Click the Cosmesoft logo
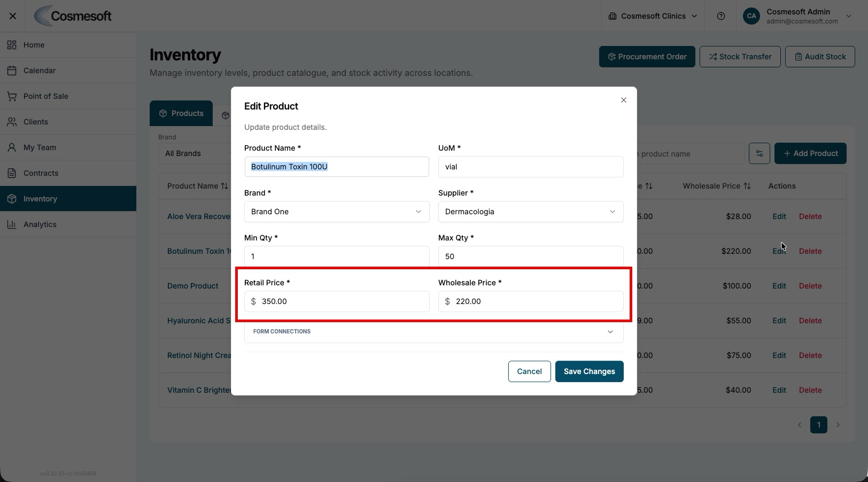 73,16
